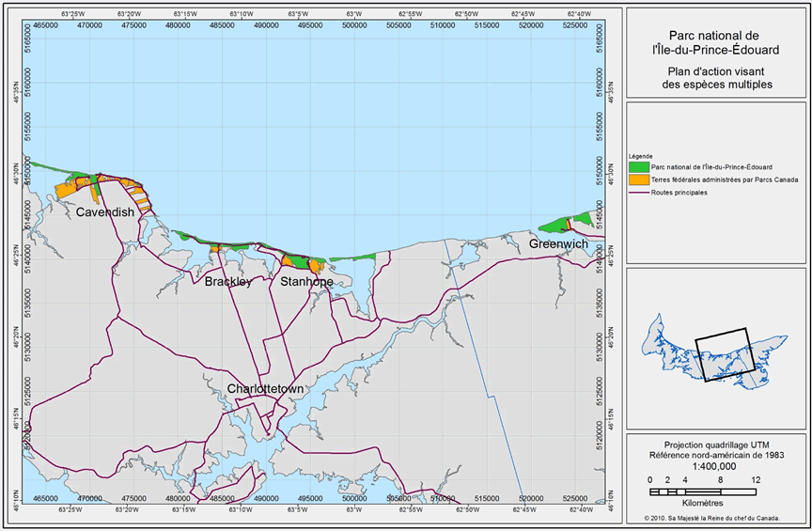Click the 1:400,000 scale text
This screenshot has width=812, height=531.
714,466
